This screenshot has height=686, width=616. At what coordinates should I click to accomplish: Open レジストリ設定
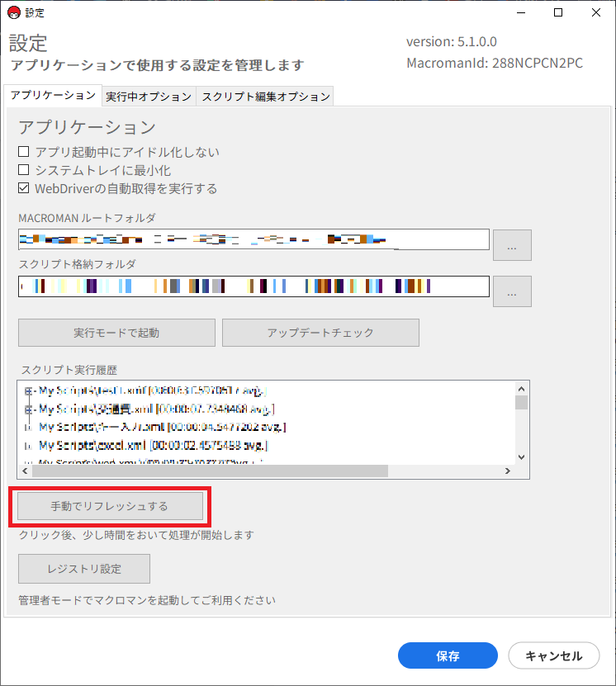click(x=84, y=569)
